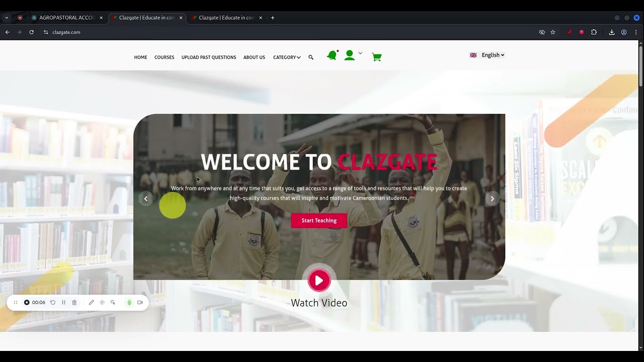The width and height of the screenshot is (644, 362).
Task: Close the active Clazgate tab
Action: click(x=181, y=18)
